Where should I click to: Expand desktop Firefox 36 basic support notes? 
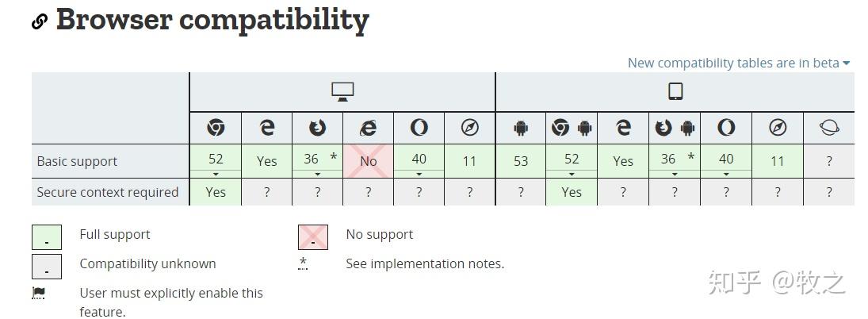[317, 161]
